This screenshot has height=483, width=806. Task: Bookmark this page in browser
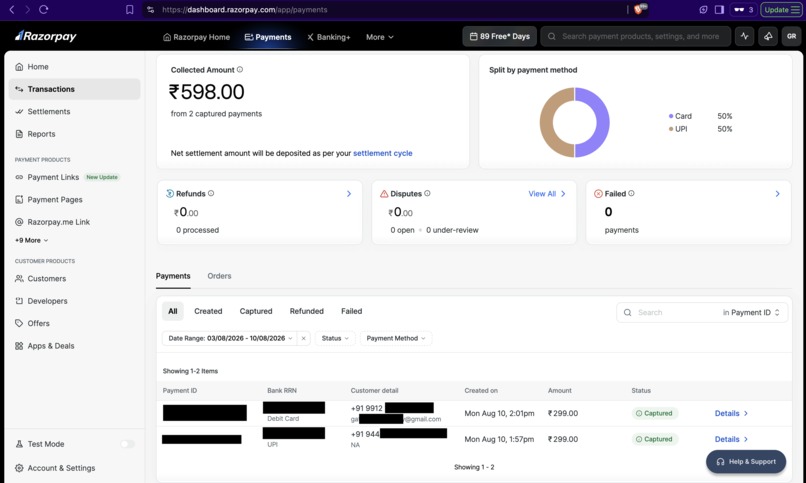(x=130, y=9)
